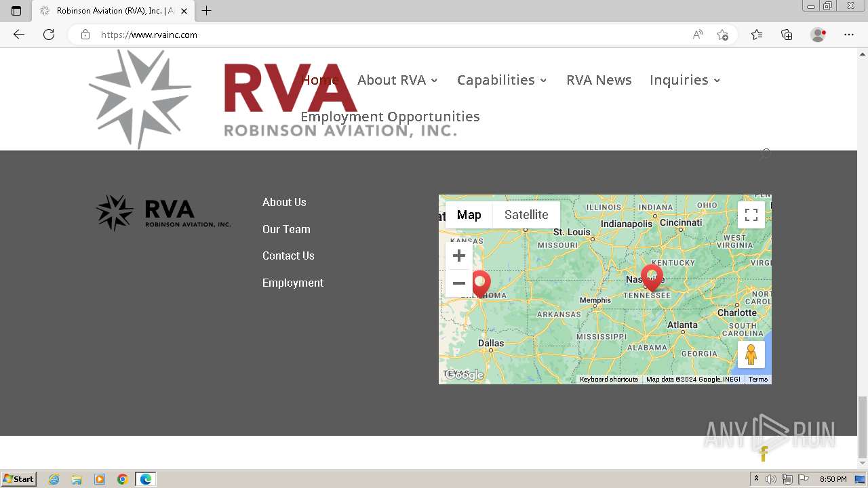Open the Home menu item
This screenshot has width=868, height=488.
[x=320, y=80]
